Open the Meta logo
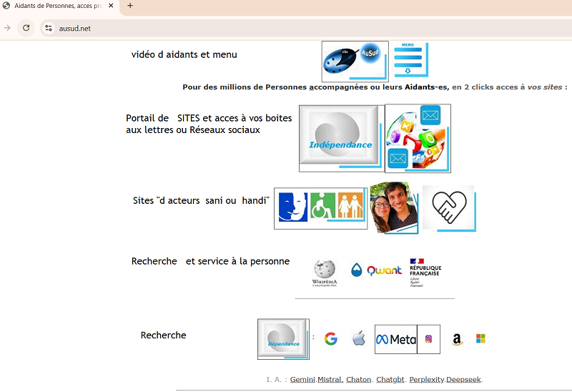Screen dimensions: 572x392 396,340
